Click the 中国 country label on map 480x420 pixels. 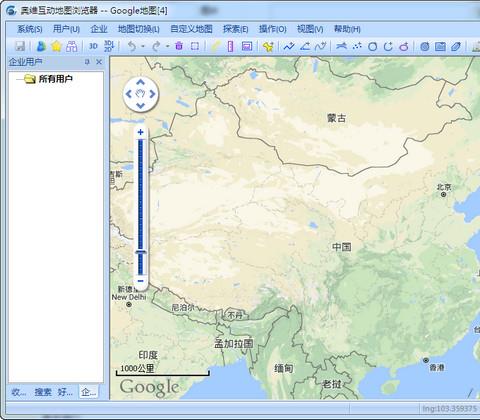(x=341, y=247)
